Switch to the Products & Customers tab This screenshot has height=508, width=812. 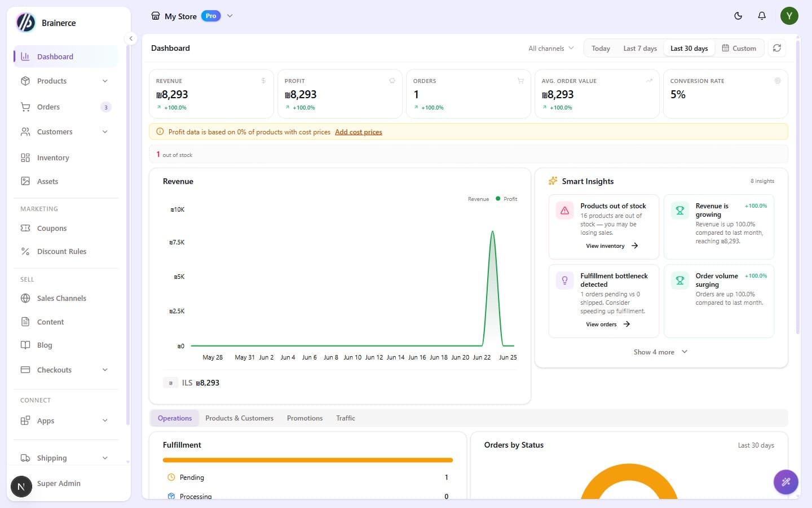(x=239, y=418)
